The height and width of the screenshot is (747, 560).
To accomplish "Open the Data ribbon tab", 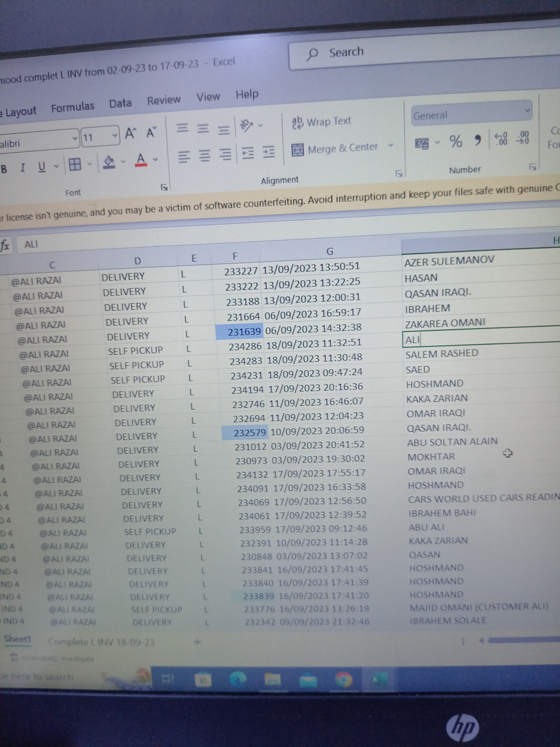I will (x=120, y=103).
